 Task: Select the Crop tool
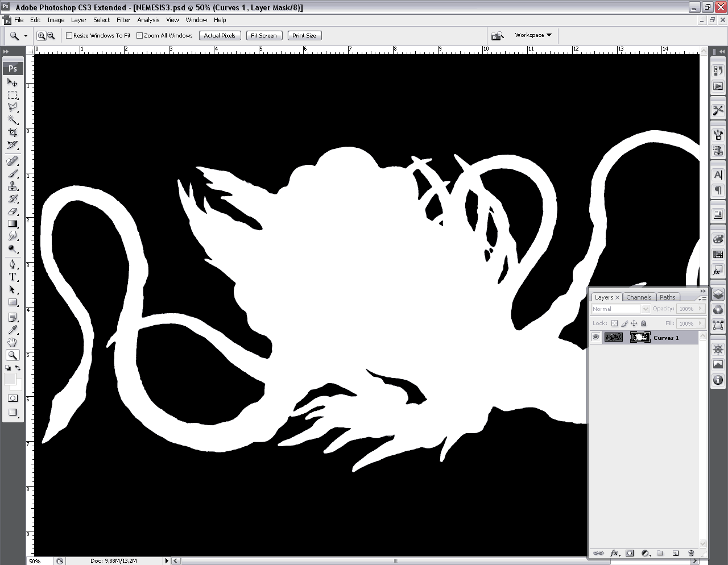[x=12, y=132]
